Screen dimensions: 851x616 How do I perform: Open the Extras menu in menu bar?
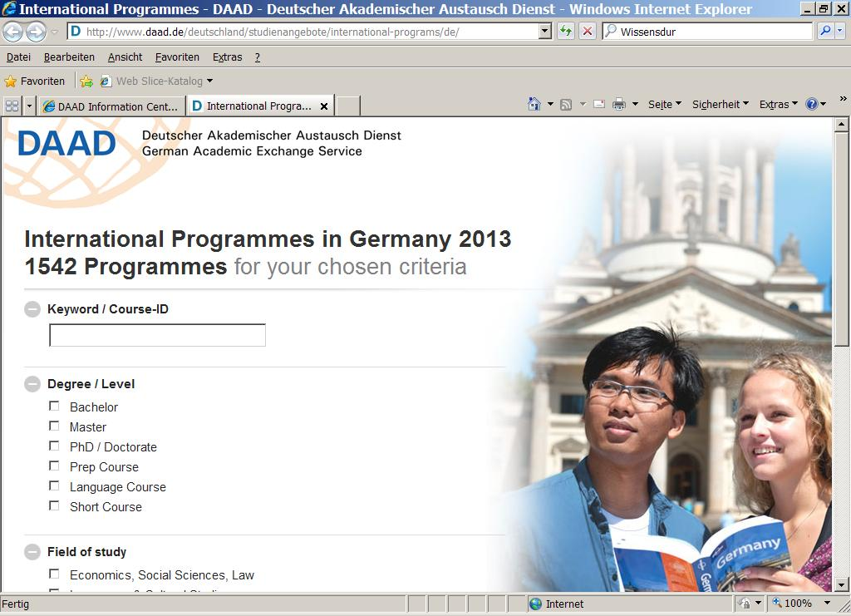(x=227, y=57)
